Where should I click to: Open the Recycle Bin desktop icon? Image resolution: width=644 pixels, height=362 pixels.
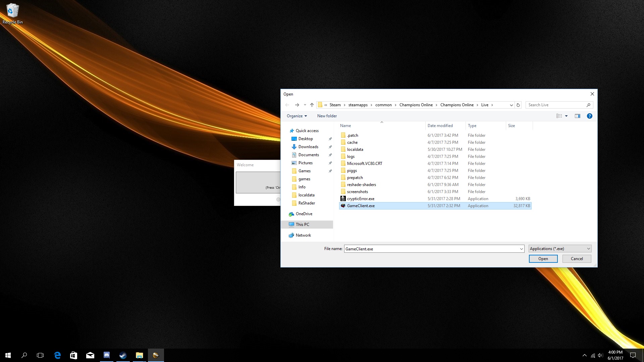coord(12,13)
